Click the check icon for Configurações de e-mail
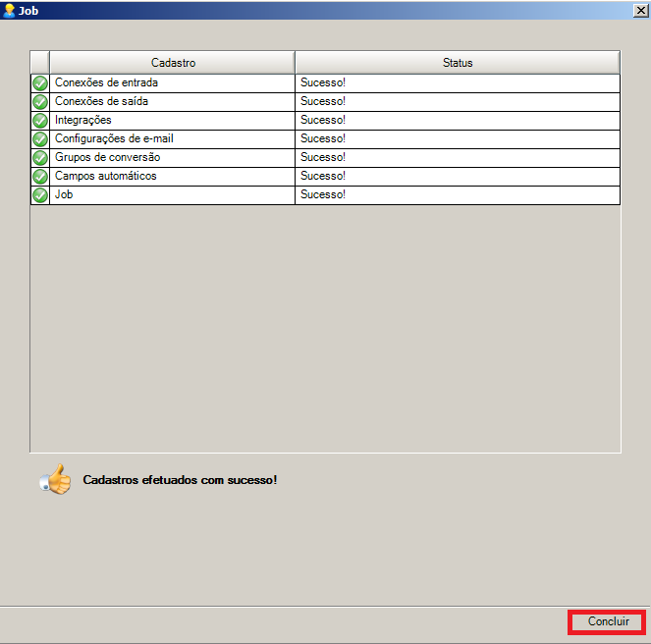The width and height of the screenshot is (651, 644). click(40, 139)
